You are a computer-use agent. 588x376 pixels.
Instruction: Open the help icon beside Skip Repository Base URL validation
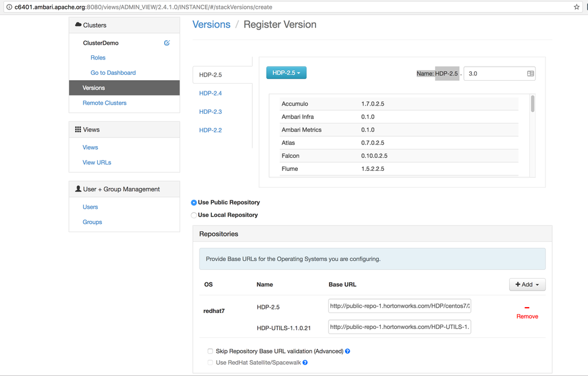pyautogui.click(x=347, y=351)
